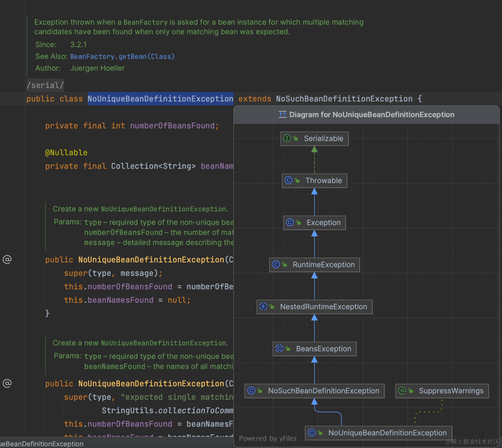The image size is (502, 448).
Task: Click Collection<String> type in field declaration
Action: 153,166
